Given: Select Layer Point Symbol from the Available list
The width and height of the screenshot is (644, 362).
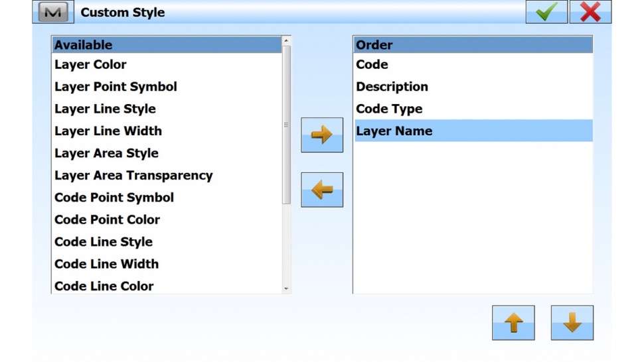Looking at the screenshot, I should pos(116,87).
